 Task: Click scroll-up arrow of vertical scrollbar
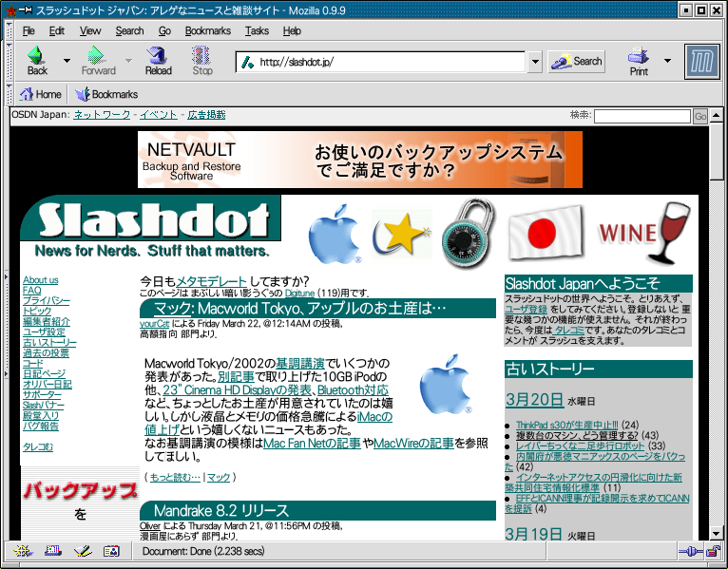716,114
